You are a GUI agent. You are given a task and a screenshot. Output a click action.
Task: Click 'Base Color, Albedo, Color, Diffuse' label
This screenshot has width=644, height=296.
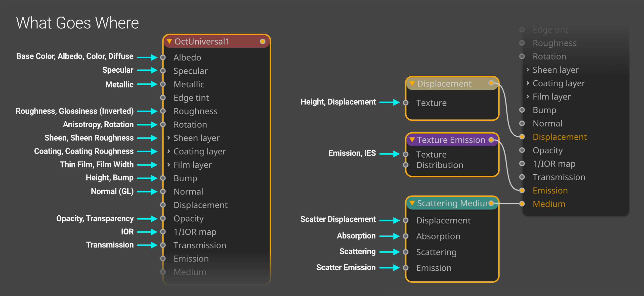tap(75, 56)
